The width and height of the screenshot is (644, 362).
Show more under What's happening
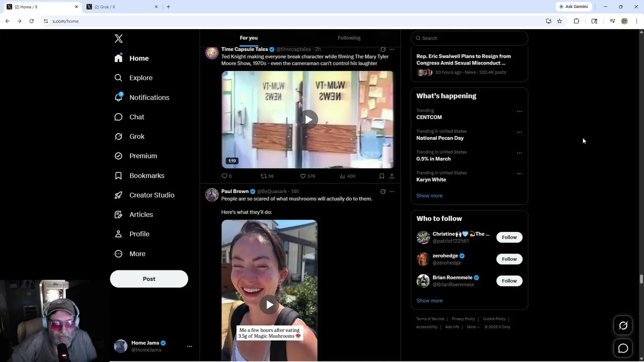tap(429, 196)
